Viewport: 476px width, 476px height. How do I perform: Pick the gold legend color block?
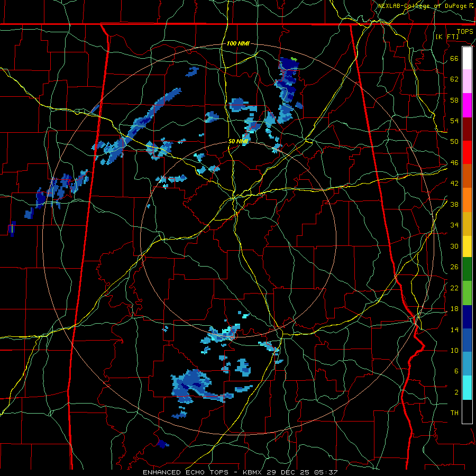pyautogui.click(x=467, y=224)
